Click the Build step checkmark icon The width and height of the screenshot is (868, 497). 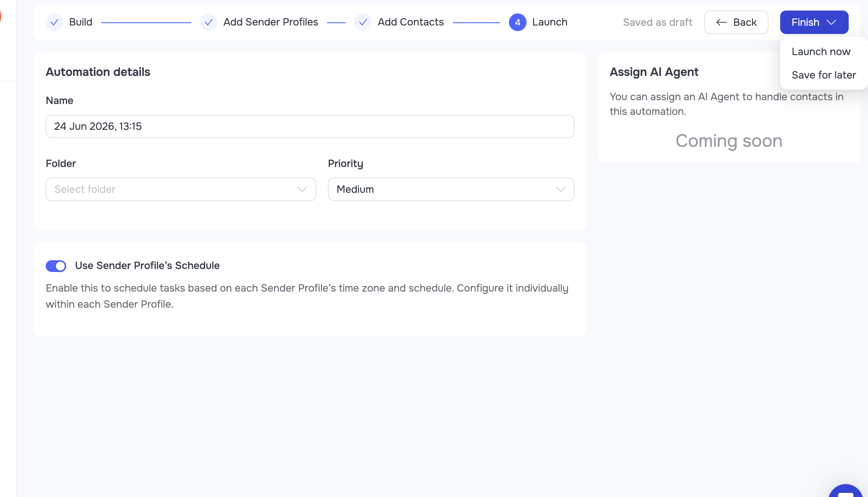(54, 22)
